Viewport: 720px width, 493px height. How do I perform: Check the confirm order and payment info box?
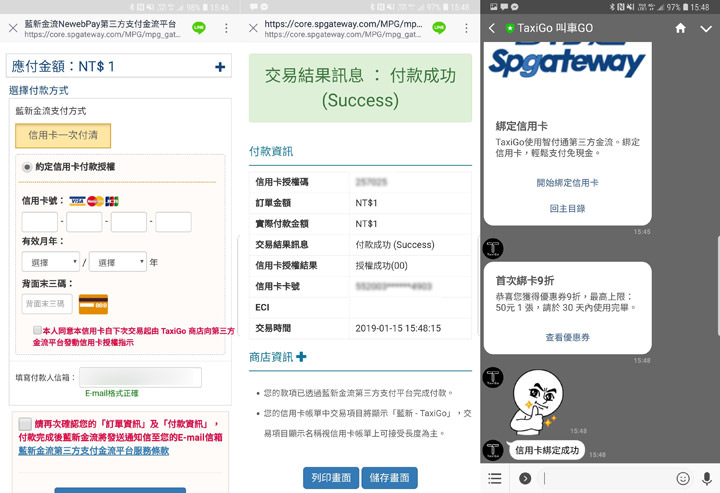(25, 424)
